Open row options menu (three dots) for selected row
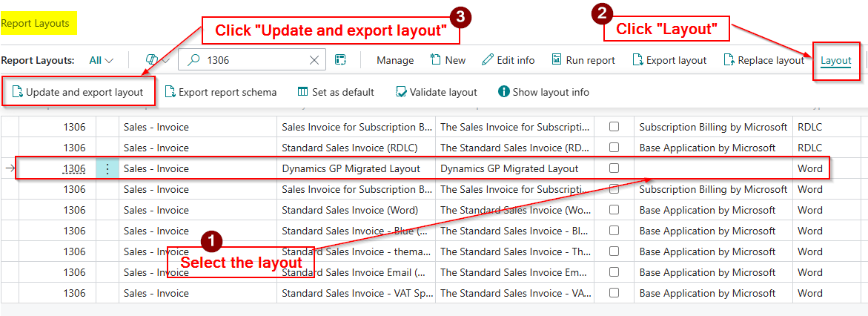868x316 pixels. [x=107, y=168]
